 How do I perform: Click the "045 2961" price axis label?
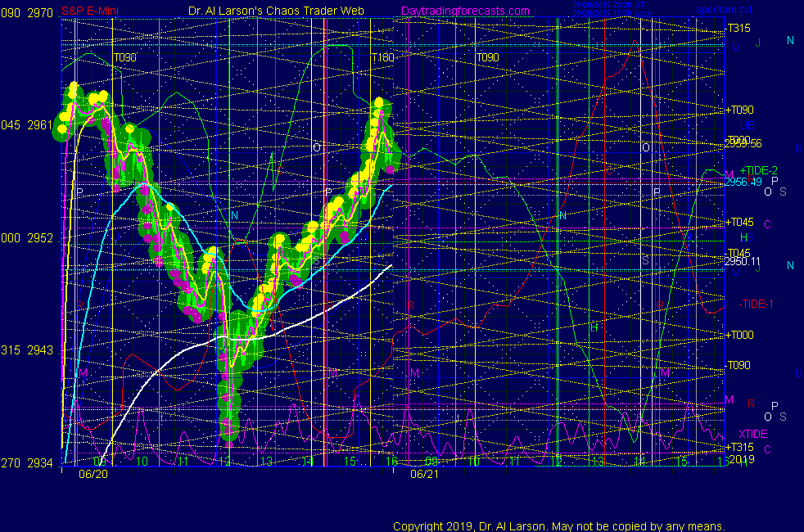click(x=27, y=125)
